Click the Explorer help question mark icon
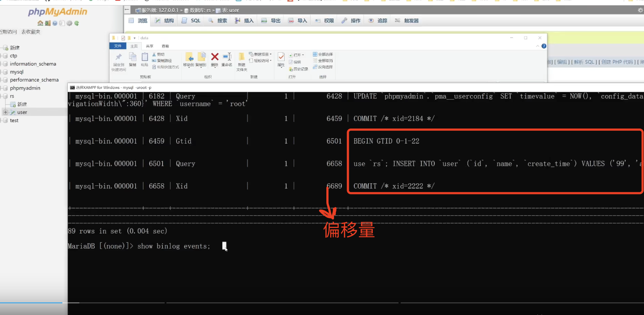Viewport: 644px width, 315px height. 544,46
